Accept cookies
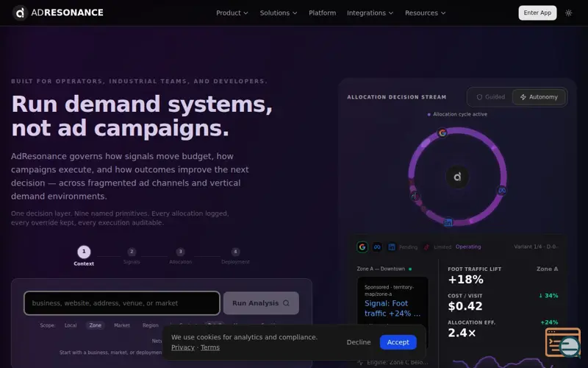Image resolution: width=588 pixels, height=368 pixels. click(398, 342)
